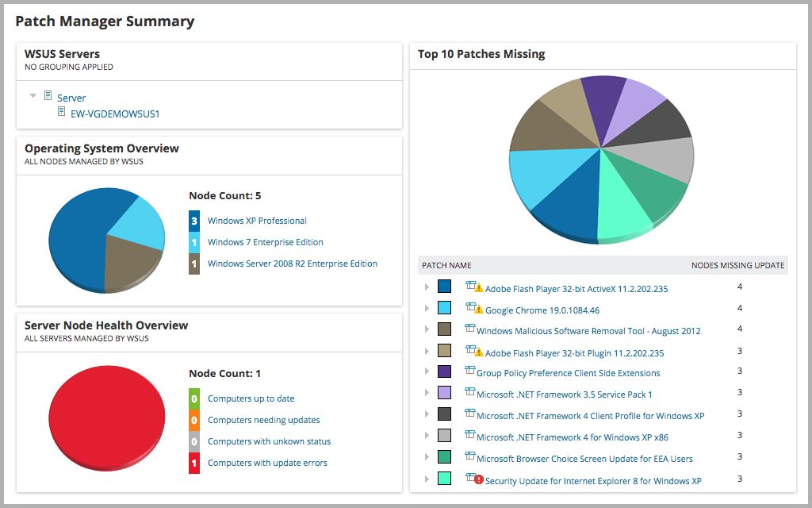Expand the Google Chrome patch row
The width and height of the screenshot is (812, 508).
[x=427, y=308]
